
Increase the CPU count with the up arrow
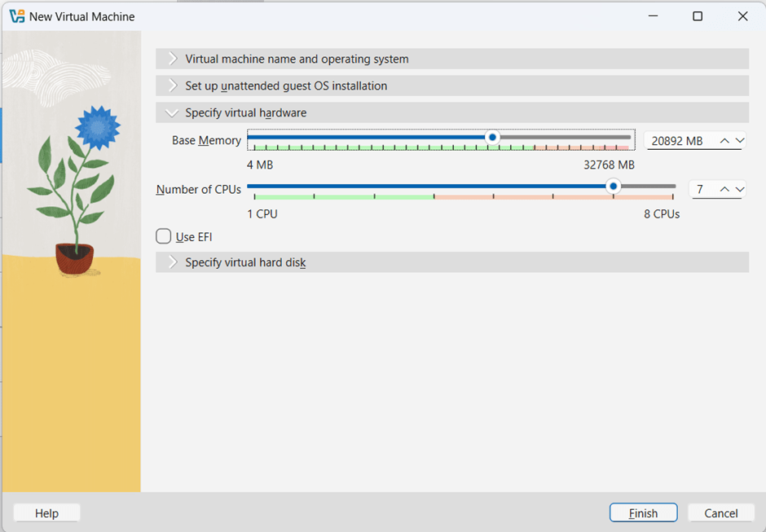[x=724, y=190]
